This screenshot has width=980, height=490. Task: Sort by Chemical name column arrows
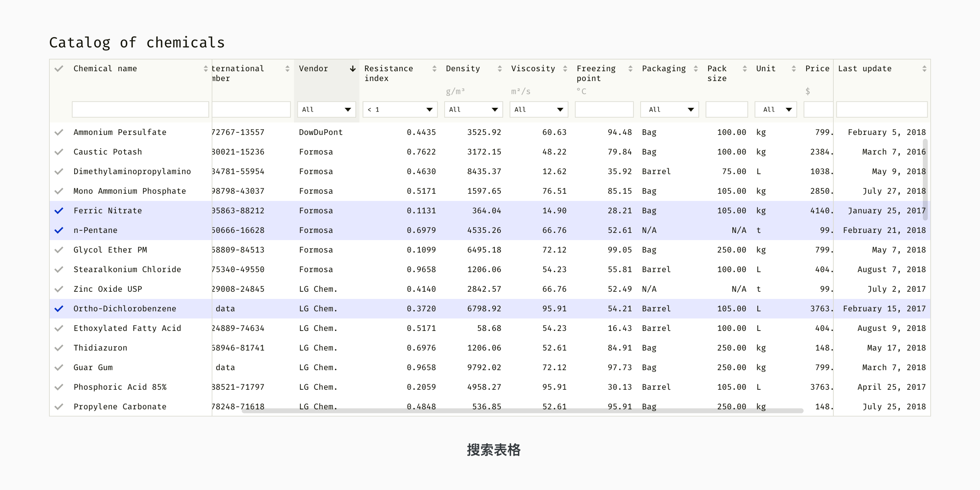(x=206, y=69)
